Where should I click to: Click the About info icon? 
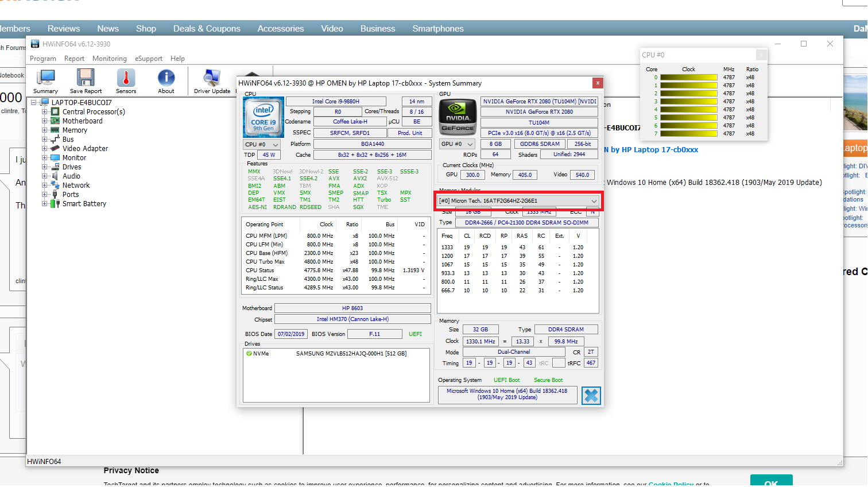tap(166, 78)
